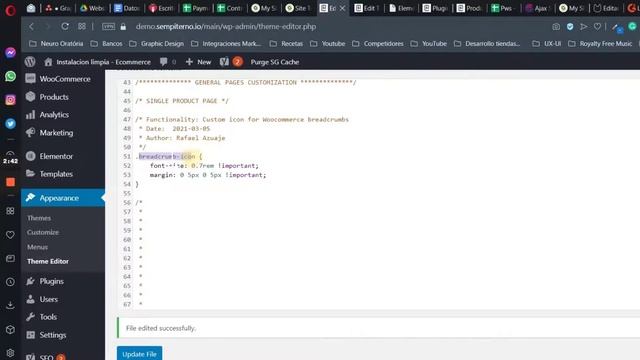The image size is (640, 360).
Task: Open Extensions cube icon in sidebar
Action: (10, 329)
